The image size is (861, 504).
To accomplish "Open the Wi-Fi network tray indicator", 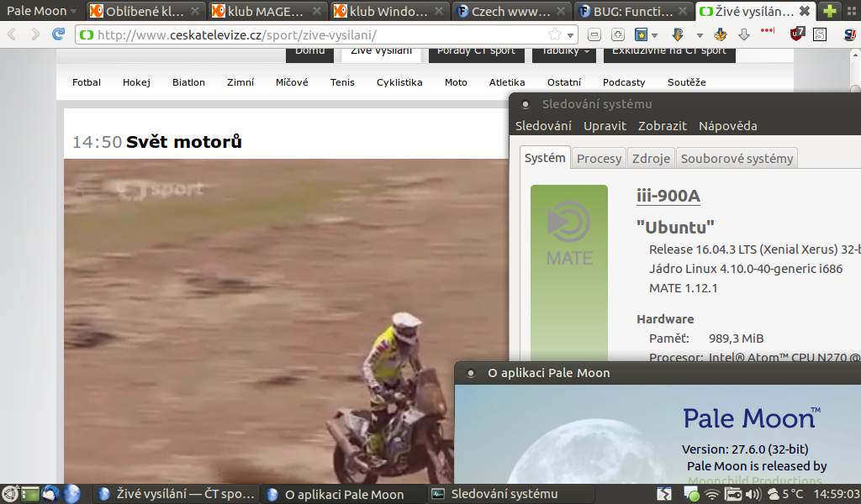I will [x=711, y=494].
